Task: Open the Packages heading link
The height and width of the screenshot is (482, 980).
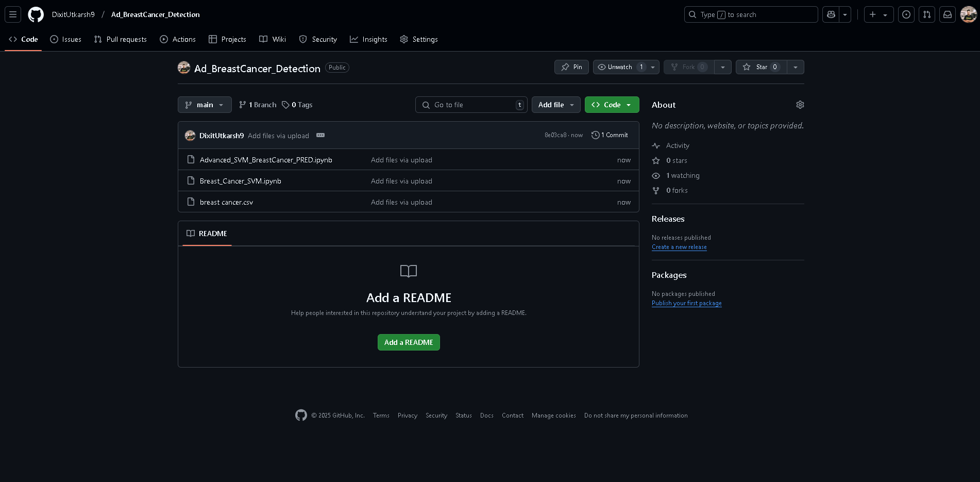Action: pyautogui.click(x=669, y=275)
